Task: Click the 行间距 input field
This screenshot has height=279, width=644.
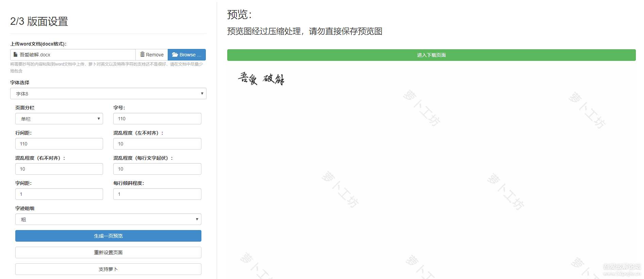Action: (x=59, y=144)
